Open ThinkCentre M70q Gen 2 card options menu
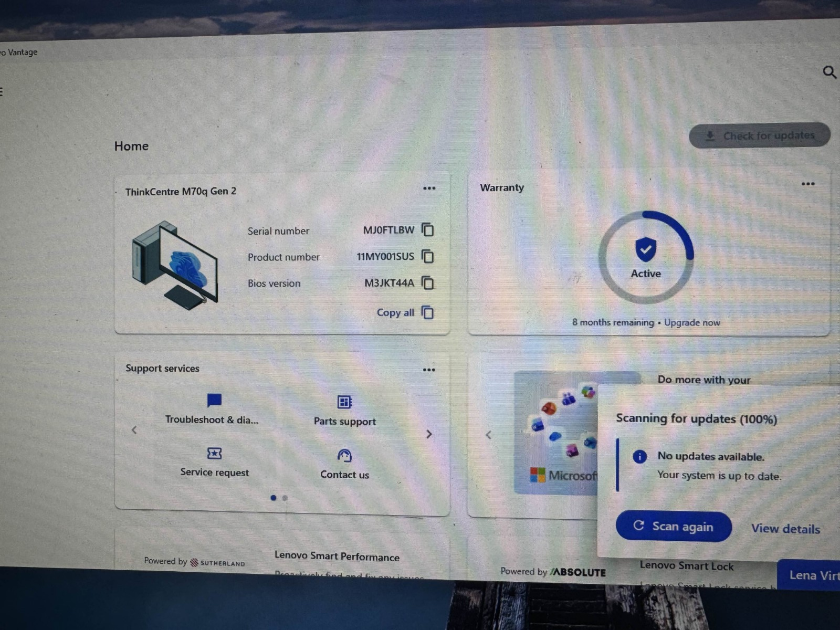The image size is (840, 630). (429, 188)
